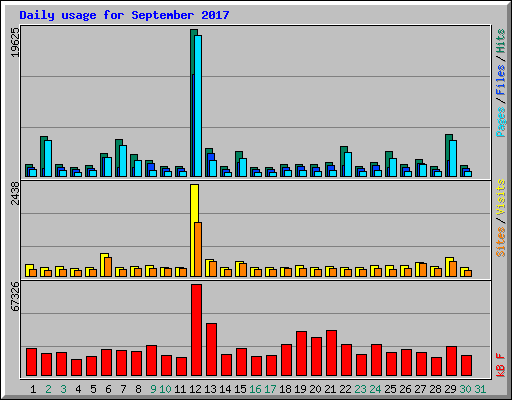Click the yellow visits bar for day 29
The height and width of the screenshot is (400, 512).
coord(449,267)
